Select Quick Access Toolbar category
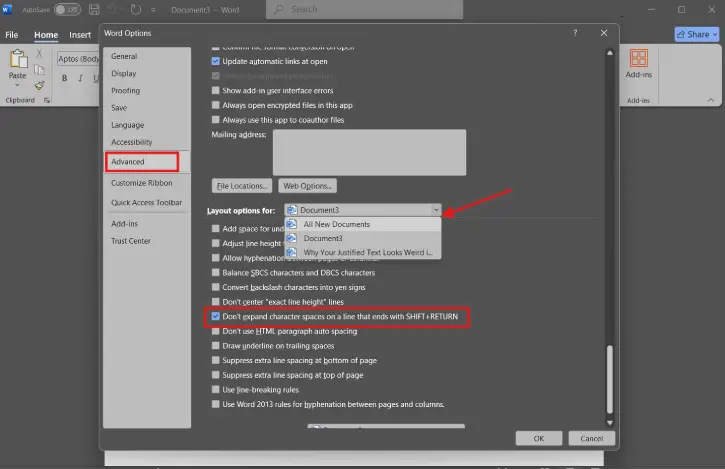 147,203
